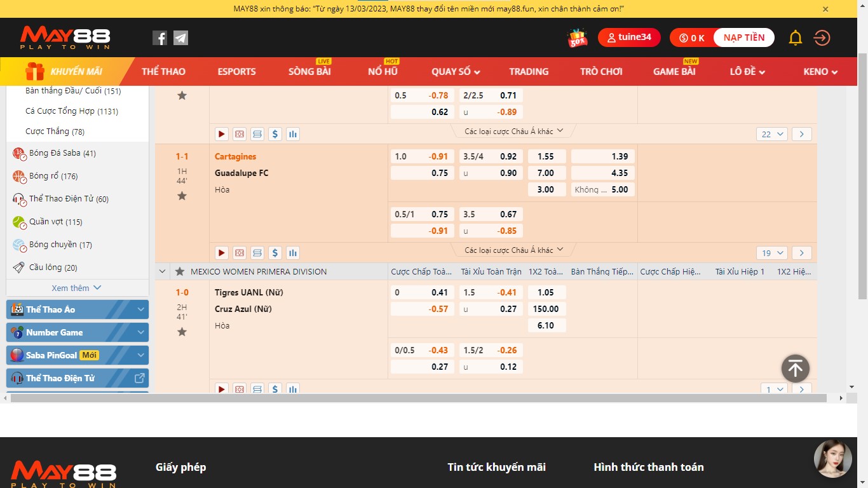Open the 19 markets dropdown for Cartagines
This screenshot has width=868, height=488.
[772, 253]
